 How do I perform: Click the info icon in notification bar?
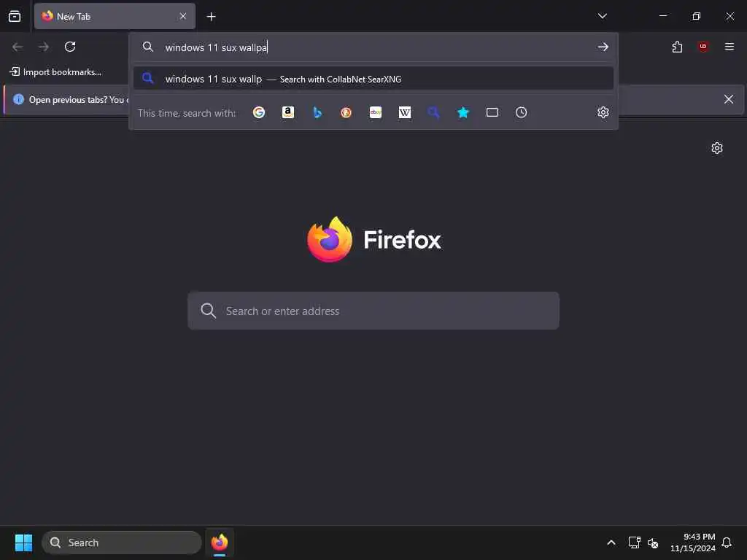tap(18, 99)
